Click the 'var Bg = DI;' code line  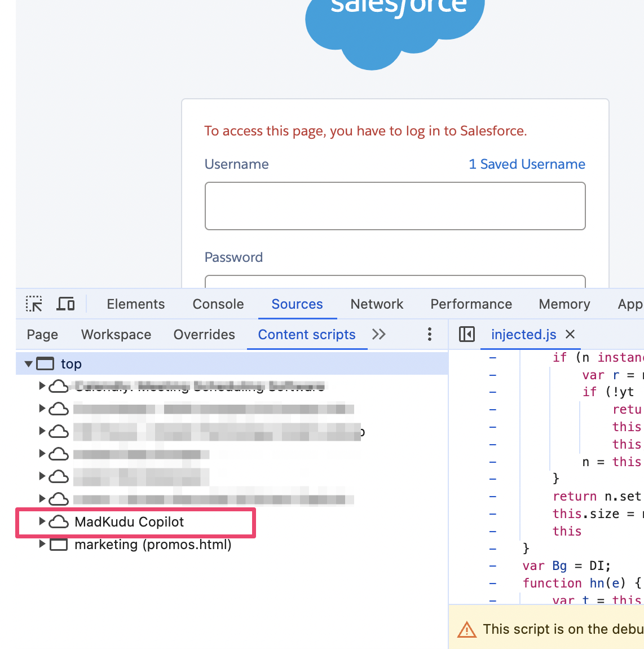pos(566,565)
